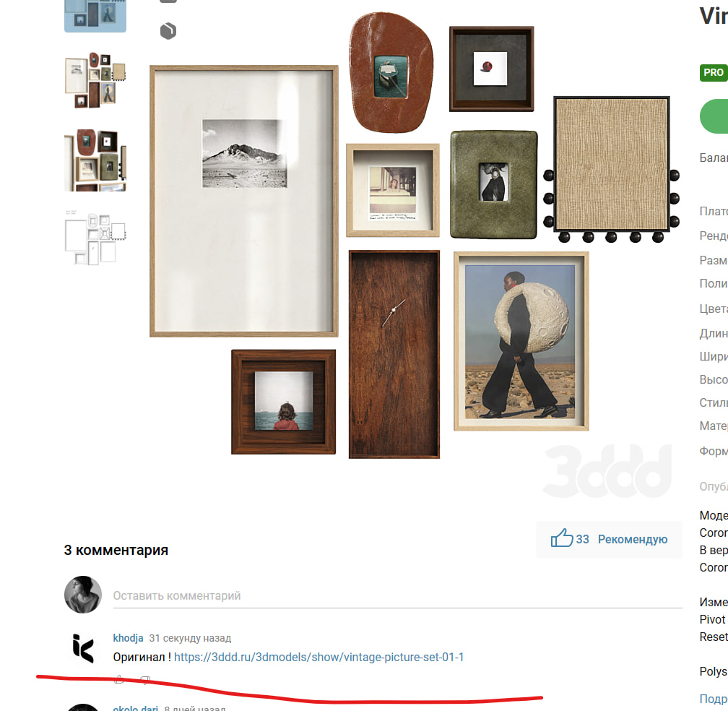Open the 3D cube viewer icon
728x711 pixels.
coord(168,31)
